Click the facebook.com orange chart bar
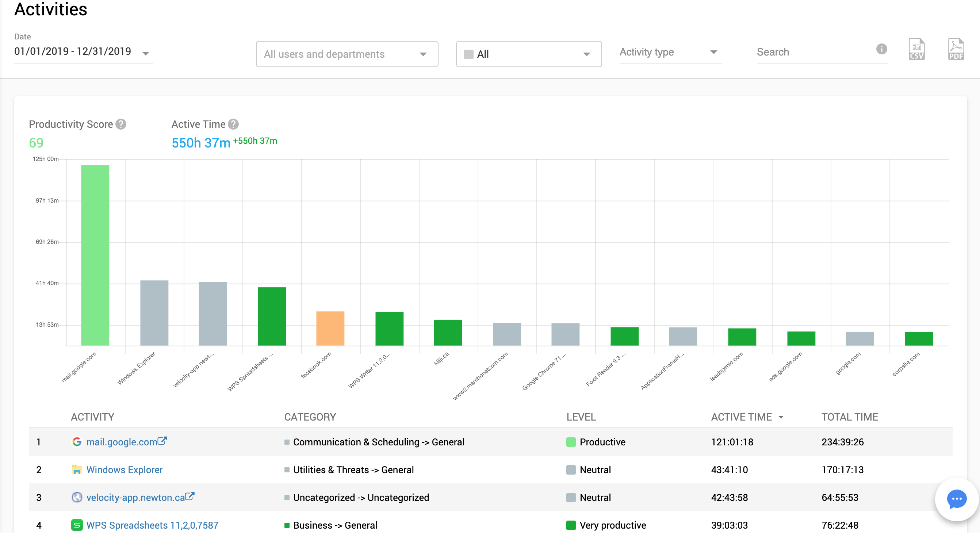 pos(330,328)
